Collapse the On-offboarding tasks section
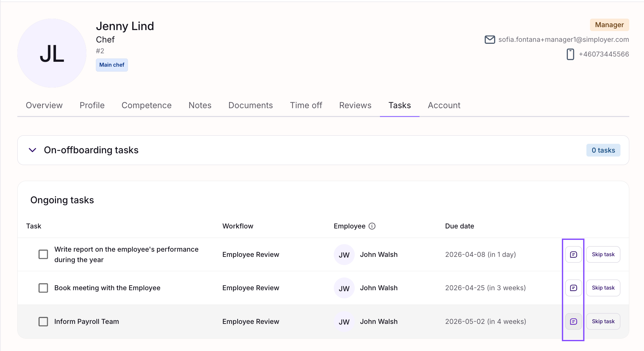Viewport: 644px width, 351px height. (x=32, y=150)
